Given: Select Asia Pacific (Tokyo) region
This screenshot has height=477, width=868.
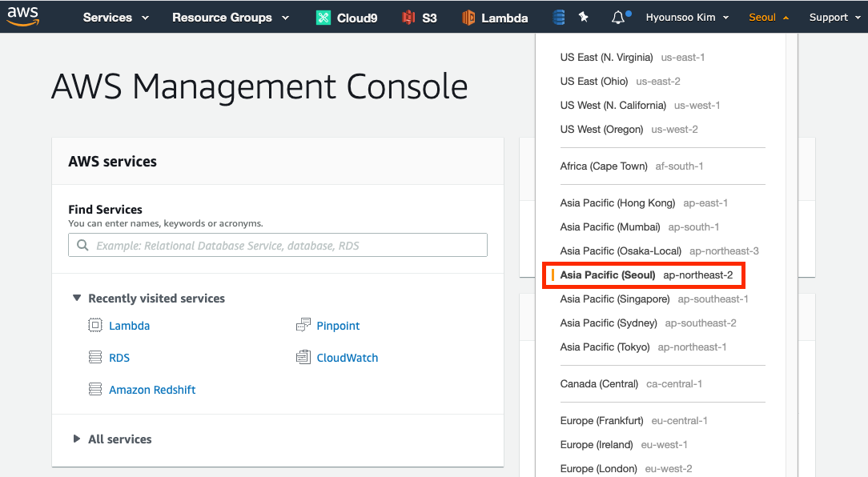Looking at the screenshot, I should [x=643, y=347].
